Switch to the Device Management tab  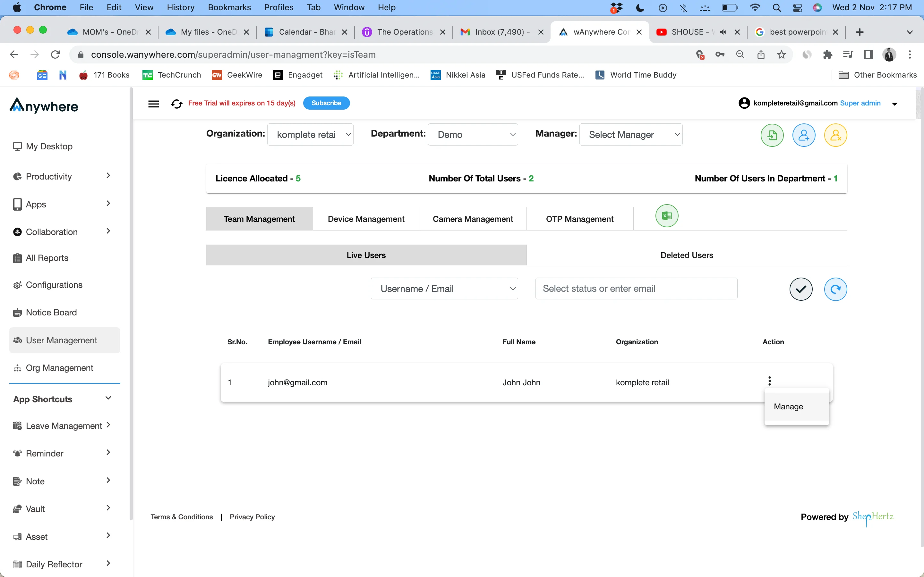366,219
